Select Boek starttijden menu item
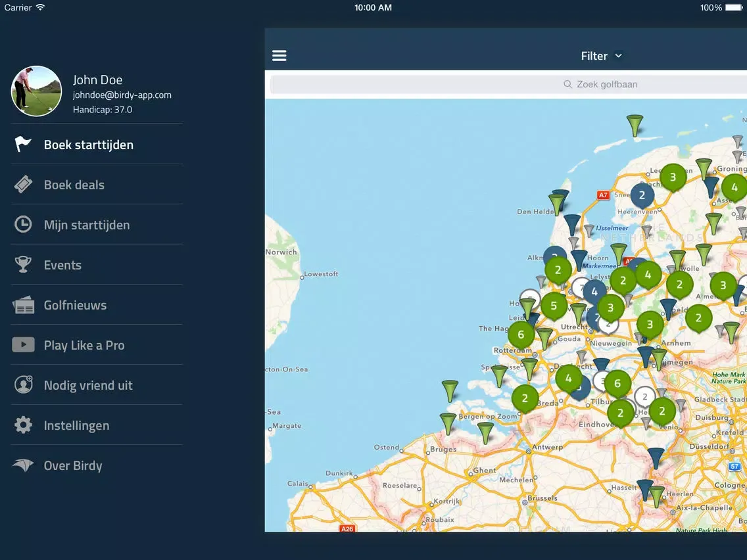Screen dimensions: 747x560 (97, 145)
